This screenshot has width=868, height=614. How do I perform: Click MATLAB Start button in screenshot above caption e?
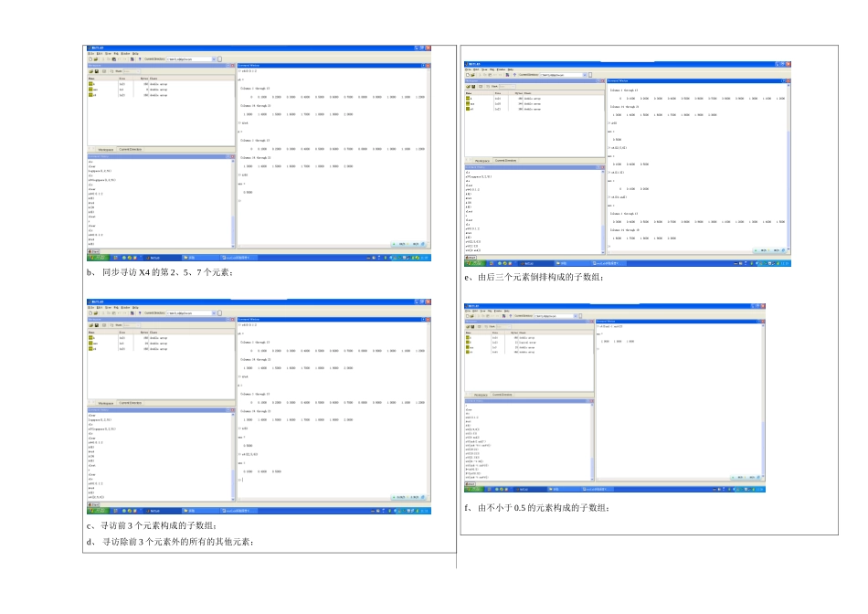(471, 258)
